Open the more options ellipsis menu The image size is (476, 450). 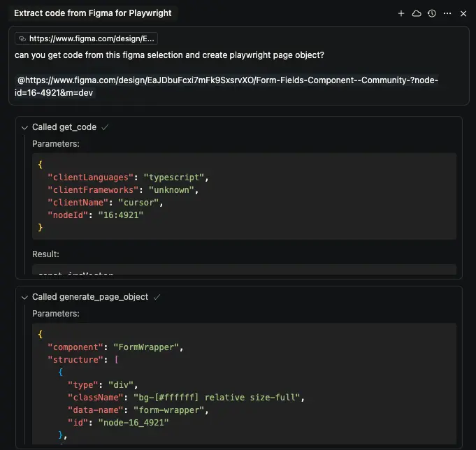[x=447, y=13]
